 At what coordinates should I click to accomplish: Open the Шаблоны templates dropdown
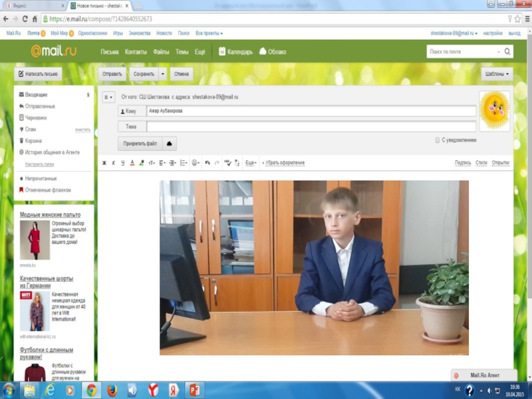pos(497,74)
